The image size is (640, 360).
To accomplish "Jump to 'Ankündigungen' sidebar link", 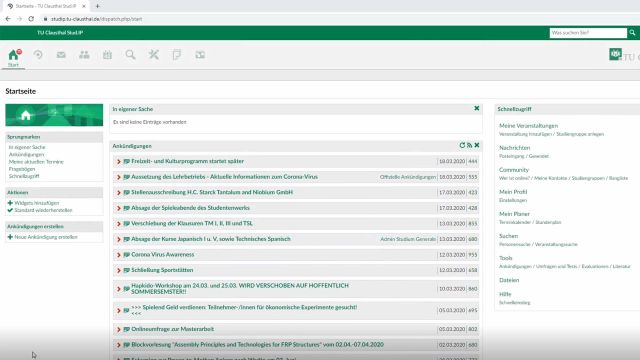I will click(27, 154).
